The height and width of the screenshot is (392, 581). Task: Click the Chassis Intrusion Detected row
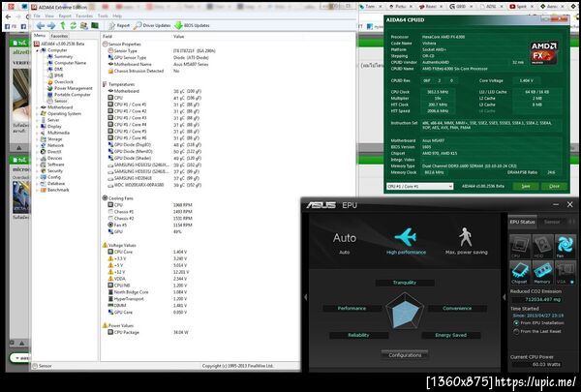pos(143,71)
